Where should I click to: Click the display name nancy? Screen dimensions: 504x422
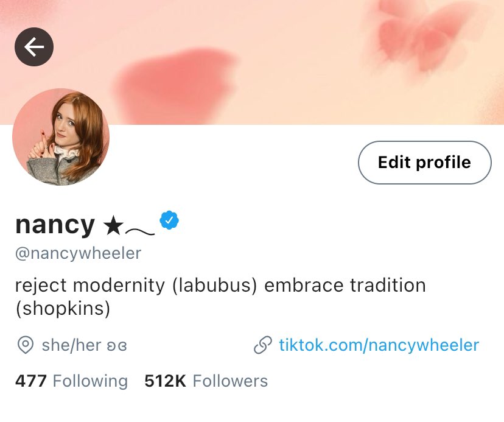(55, 225)
